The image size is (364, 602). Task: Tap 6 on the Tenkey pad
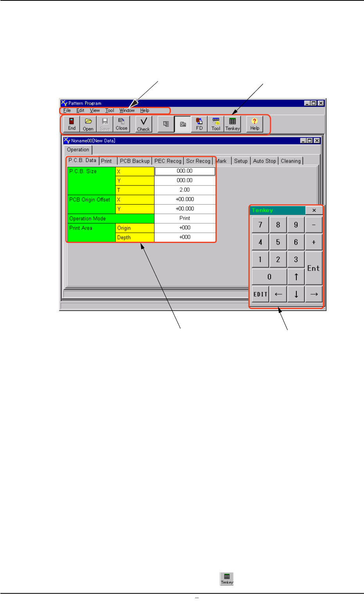coord(296,242)
